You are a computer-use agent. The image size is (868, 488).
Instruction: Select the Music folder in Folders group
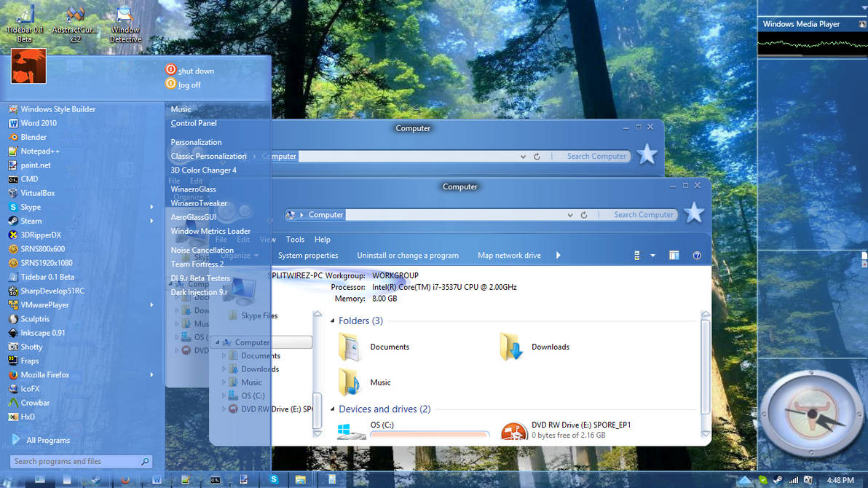364,382
